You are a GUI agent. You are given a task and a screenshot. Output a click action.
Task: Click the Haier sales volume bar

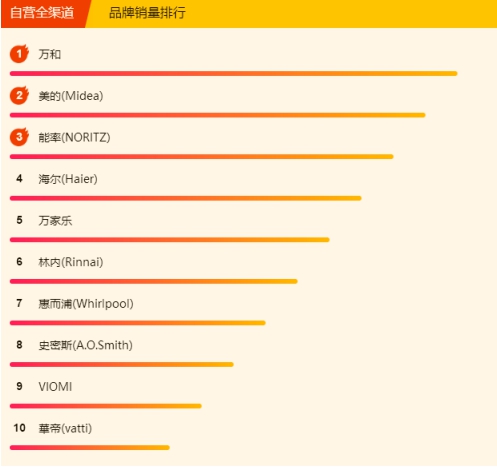coord(186,198)
